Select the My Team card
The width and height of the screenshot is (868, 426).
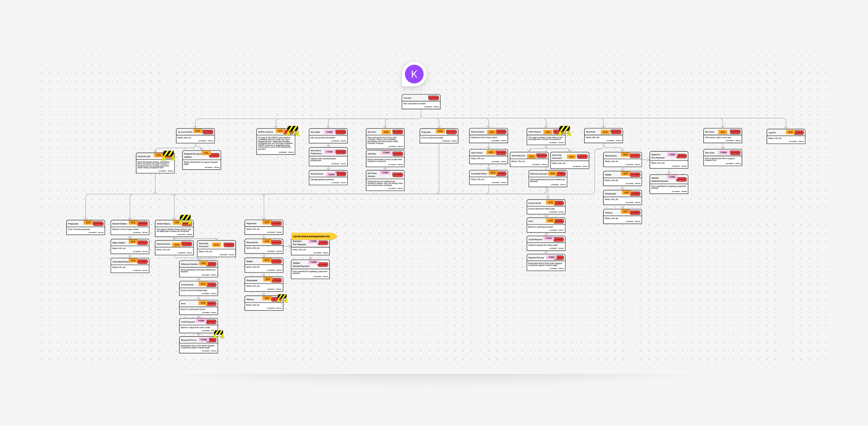385,139
